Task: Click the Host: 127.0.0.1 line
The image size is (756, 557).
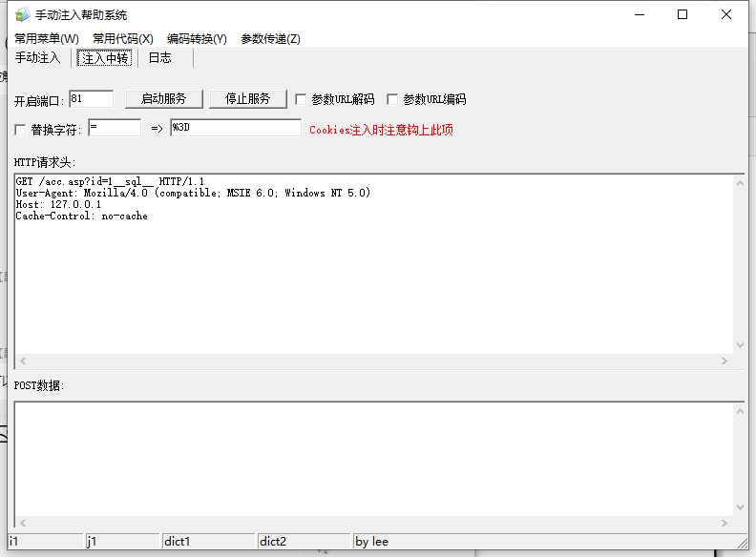Action: coord(58,205)
